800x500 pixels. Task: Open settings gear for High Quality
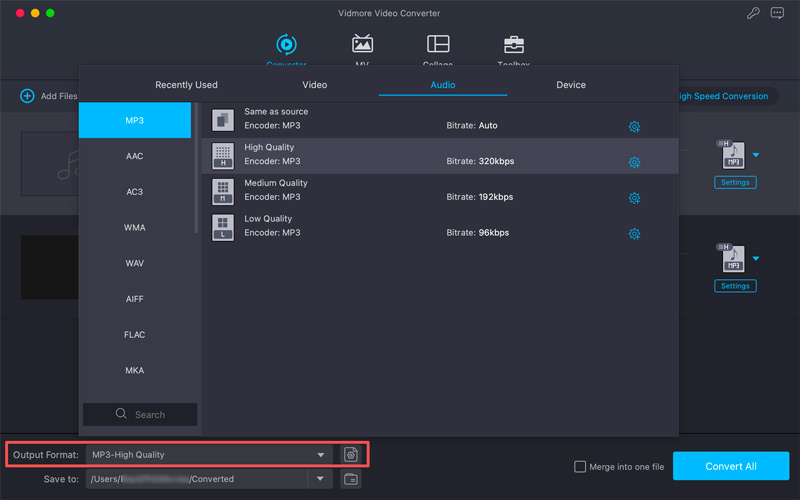pos(634,162)
